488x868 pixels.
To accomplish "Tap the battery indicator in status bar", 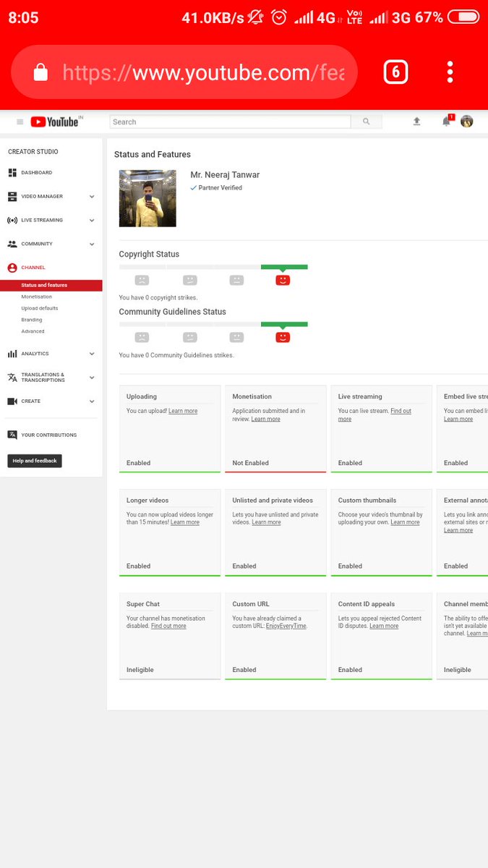I will 463,17.
